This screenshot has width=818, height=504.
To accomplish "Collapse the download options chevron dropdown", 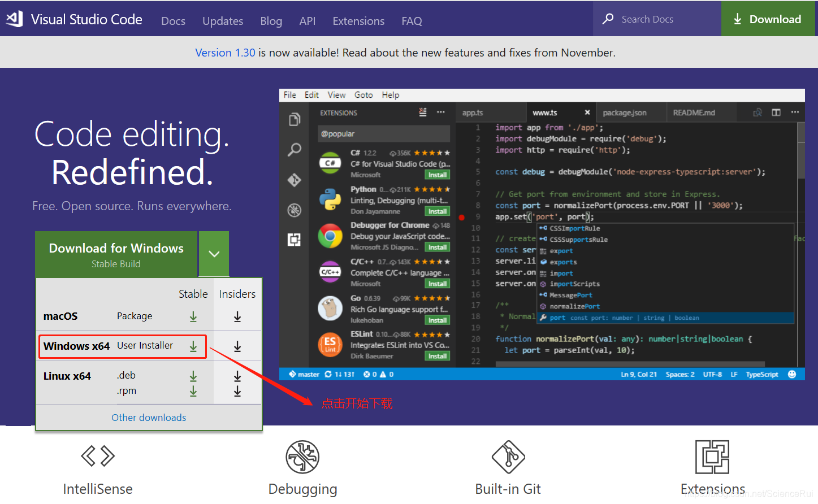I will [x=214, y=254].
